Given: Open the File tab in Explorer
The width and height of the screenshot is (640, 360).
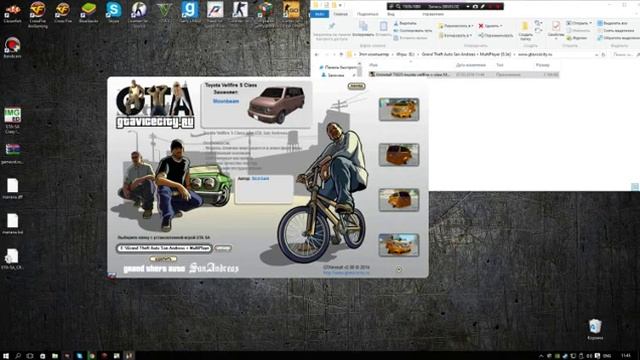Looking at the screenshot, I should point(320,14).
